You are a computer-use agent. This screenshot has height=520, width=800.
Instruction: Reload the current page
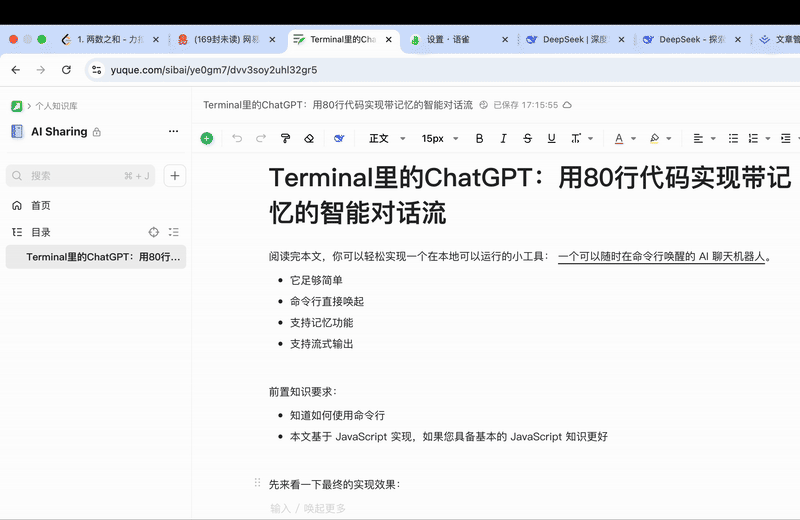click(66, 70)
